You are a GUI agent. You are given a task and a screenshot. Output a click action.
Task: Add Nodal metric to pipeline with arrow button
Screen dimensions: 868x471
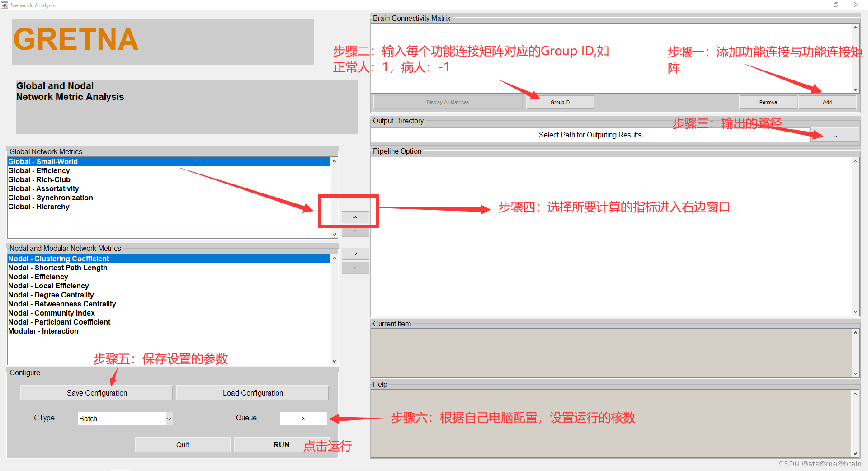[355, 254]
